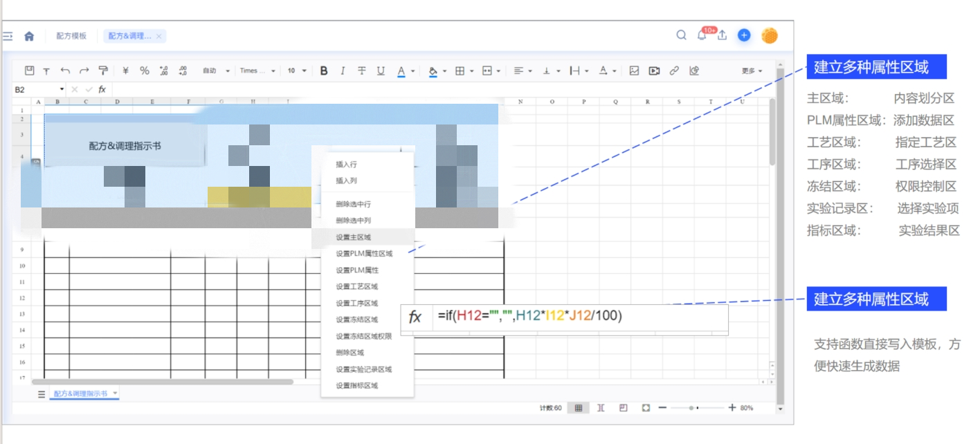The height and width of the screenshot is (444, 980).
Task: Insert video icon in toolbar
Action: coord(654,71)
